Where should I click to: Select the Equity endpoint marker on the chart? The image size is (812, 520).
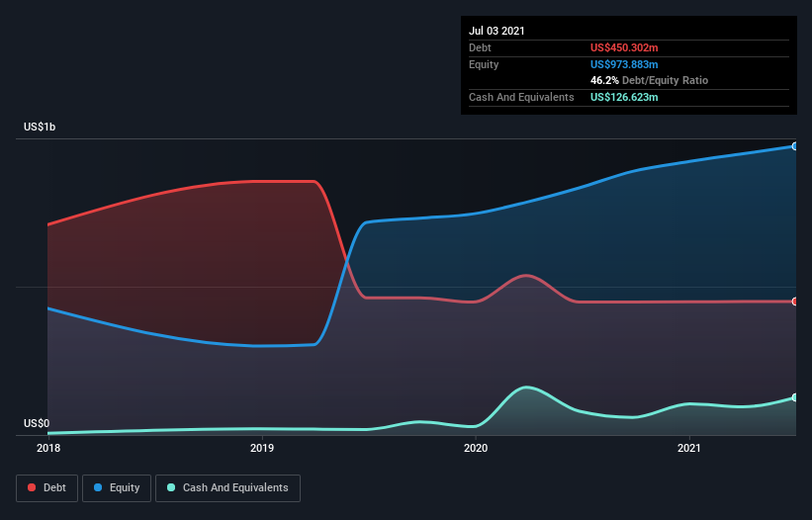click(x=794, y=146)
